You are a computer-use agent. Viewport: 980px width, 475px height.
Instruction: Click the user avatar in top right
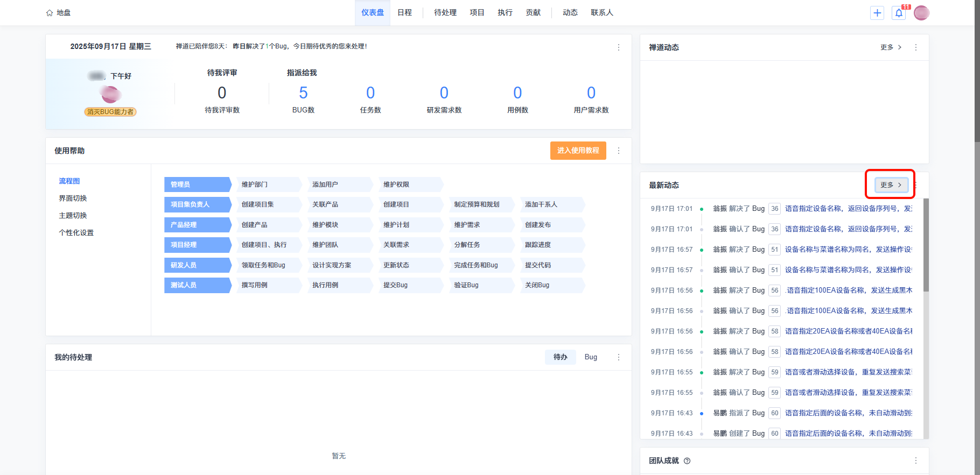tap(921, 13)
